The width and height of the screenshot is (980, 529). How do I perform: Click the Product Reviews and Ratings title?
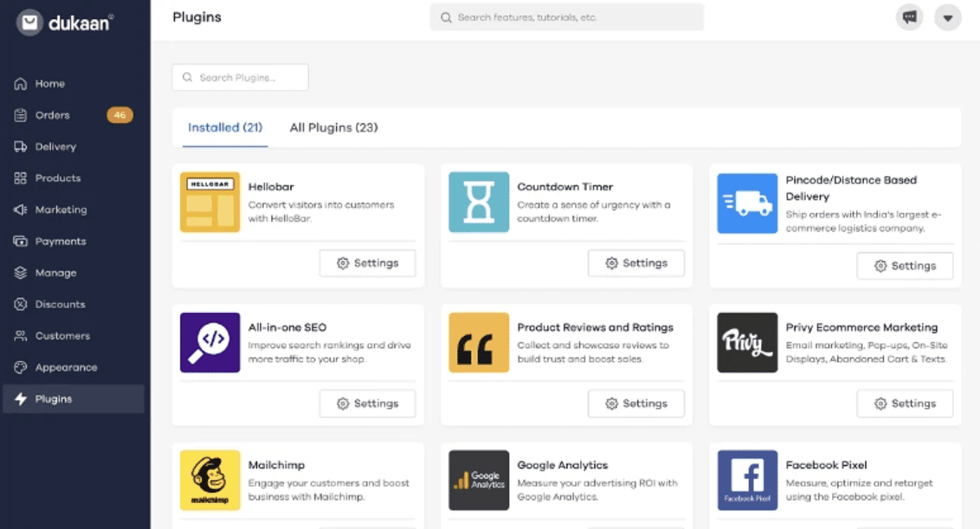[x=595, y=327]
